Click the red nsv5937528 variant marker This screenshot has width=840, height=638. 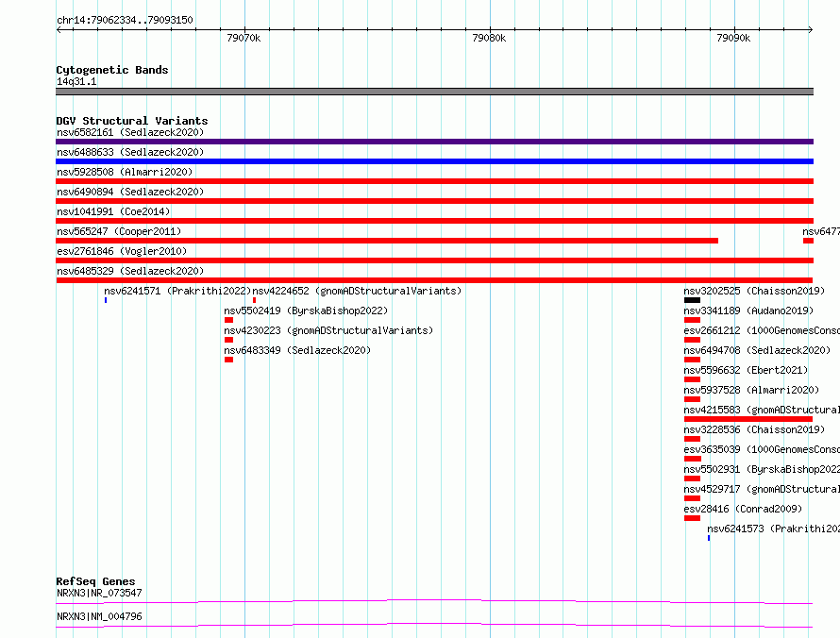tap(692, 399)
